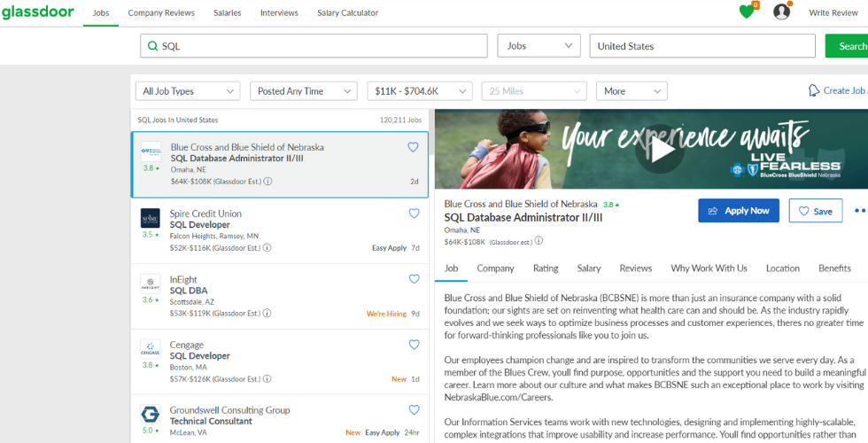Open the Jobs search type dropdown

click(x=539, y=46)
